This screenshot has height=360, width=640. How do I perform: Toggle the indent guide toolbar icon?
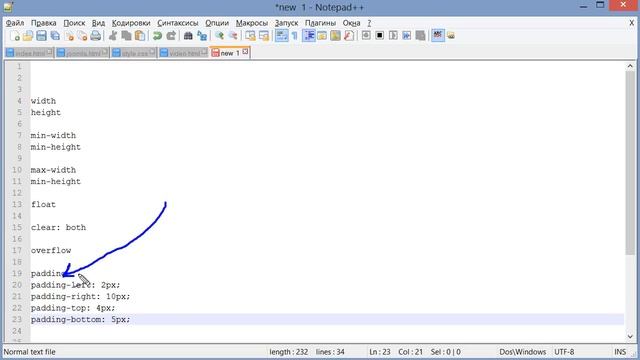pos(309,36)
